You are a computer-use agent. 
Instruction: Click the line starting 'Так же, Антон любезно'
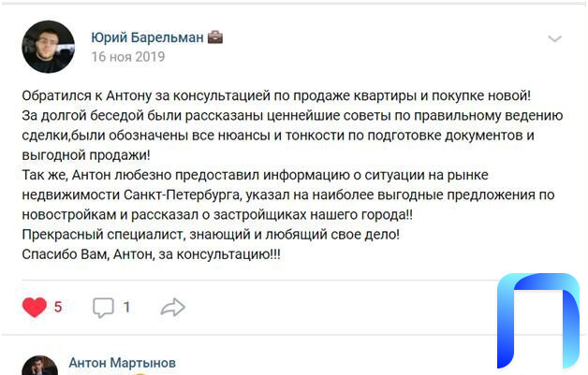(x=255, y=175)
